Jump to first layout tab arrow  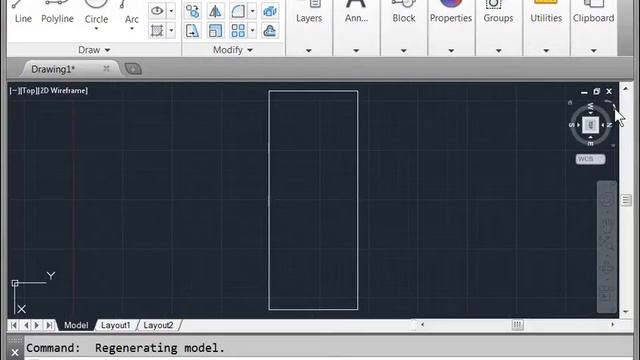(14, 325)
